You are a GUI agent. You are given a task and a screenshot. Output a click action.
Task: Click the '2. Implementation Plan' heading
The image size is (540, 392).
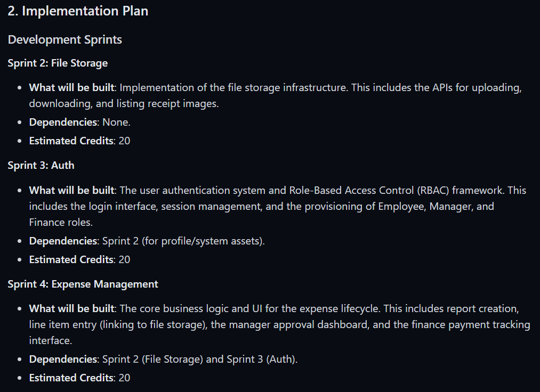click(x=78, y=11)
